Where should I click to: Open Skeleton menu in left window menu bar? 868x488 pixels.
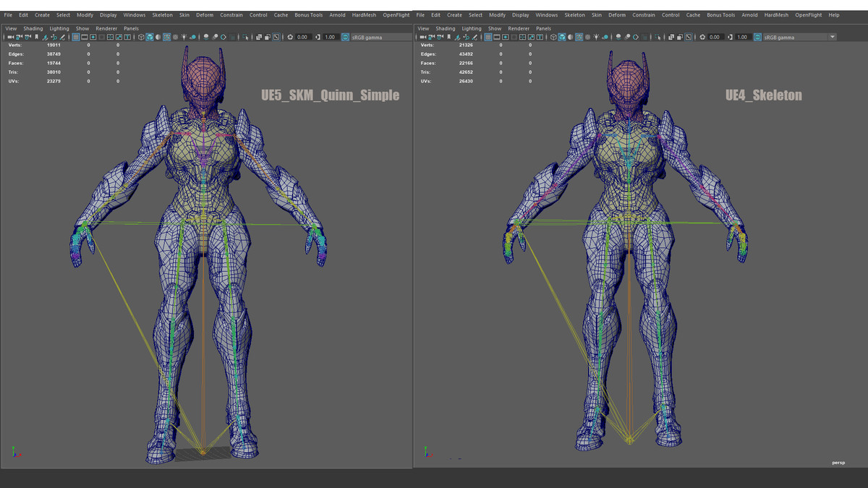(x=163, y=14)
